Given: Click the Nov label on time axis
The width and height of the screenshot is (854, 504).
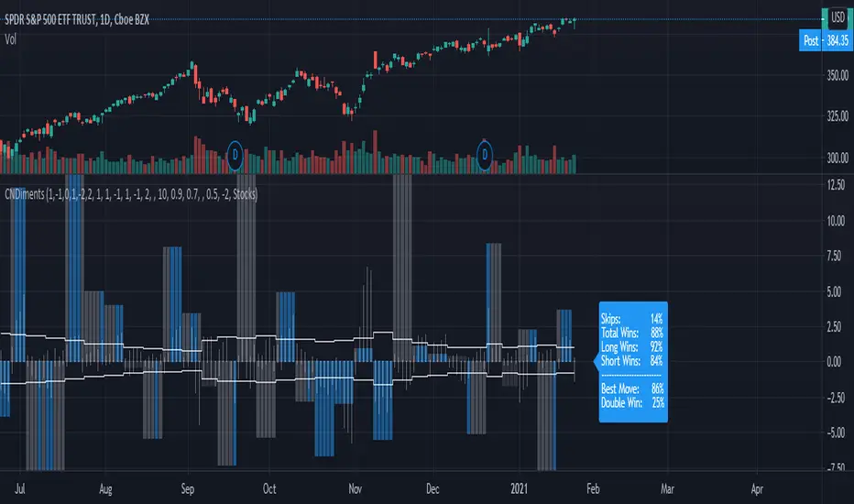Looking at the screenshot, I should pyautogui.click(x=356, y=488).
